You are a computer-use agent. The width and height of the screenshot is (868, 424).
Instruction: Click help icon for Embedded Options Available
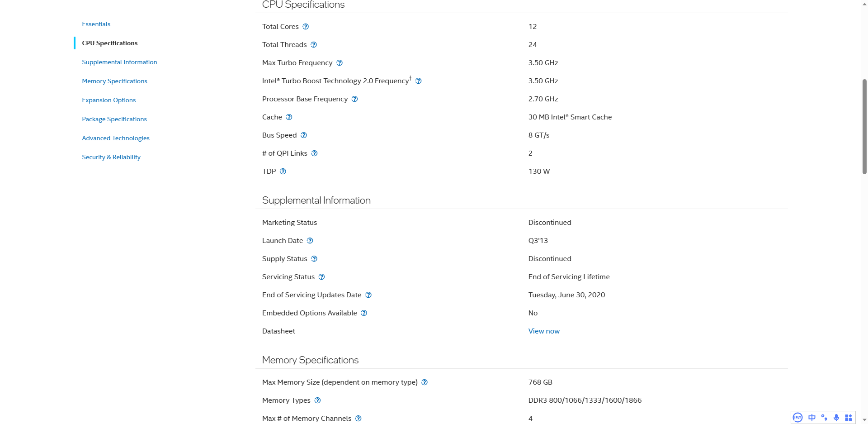coord(364,313)
